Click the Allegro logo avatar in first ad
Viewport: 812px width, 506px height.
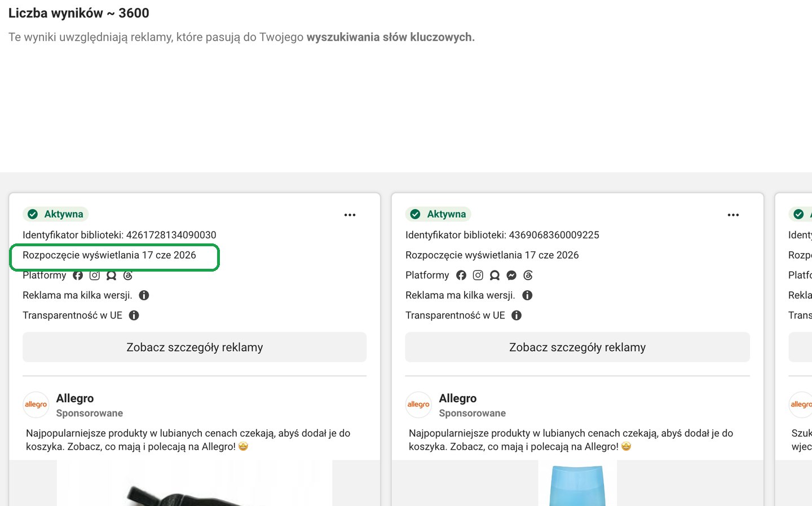36,405
